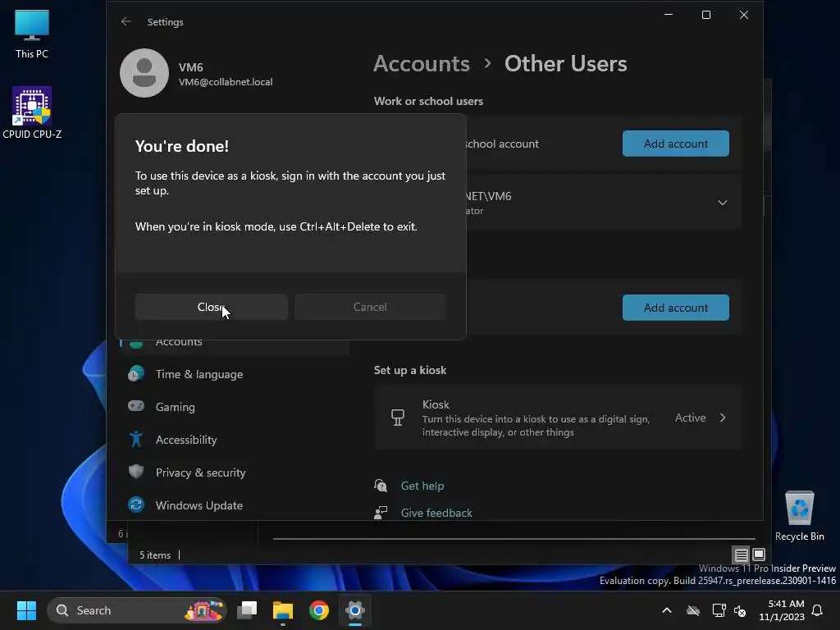The height and width of the screenshot is (630, 840).
Task: Click the Get help headset icon
Action: 381,486
